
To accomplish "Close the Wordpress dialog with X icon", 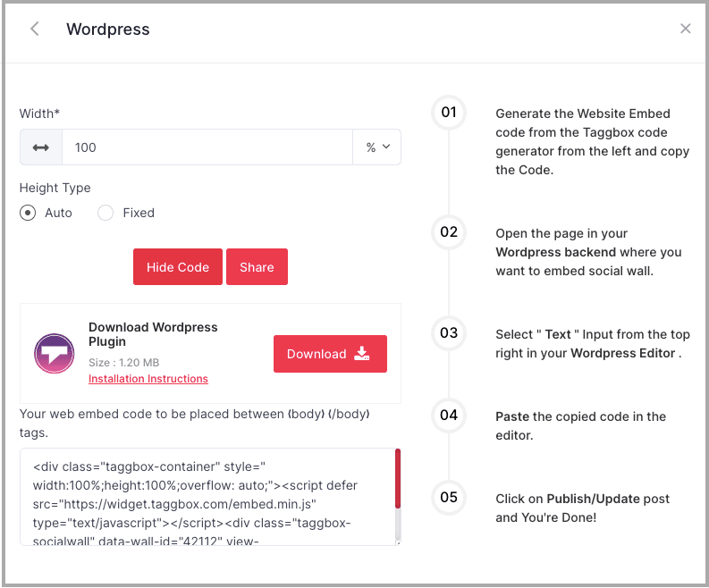I will (686, 29).
